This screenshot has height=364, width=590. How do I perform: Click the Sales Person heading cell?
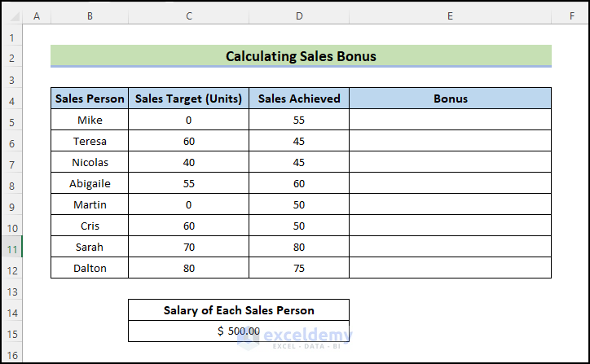[90, 99]
